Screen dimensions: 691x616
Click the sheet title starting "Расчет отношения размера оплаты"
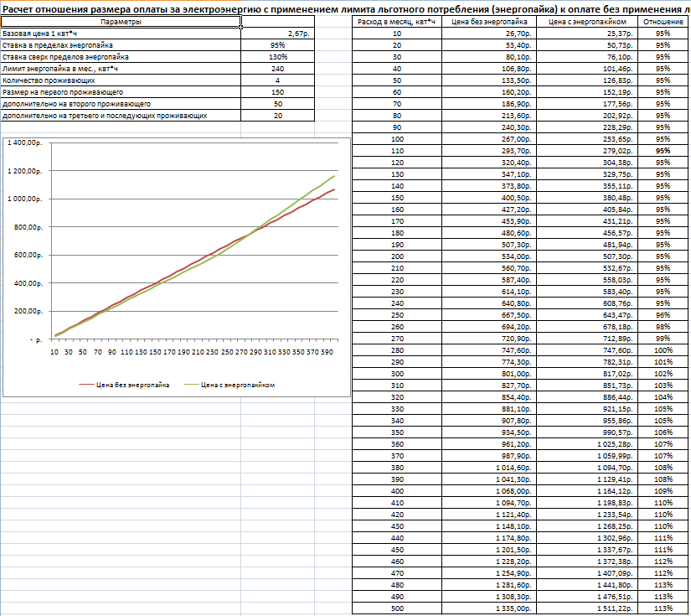[x=345, y=9]
